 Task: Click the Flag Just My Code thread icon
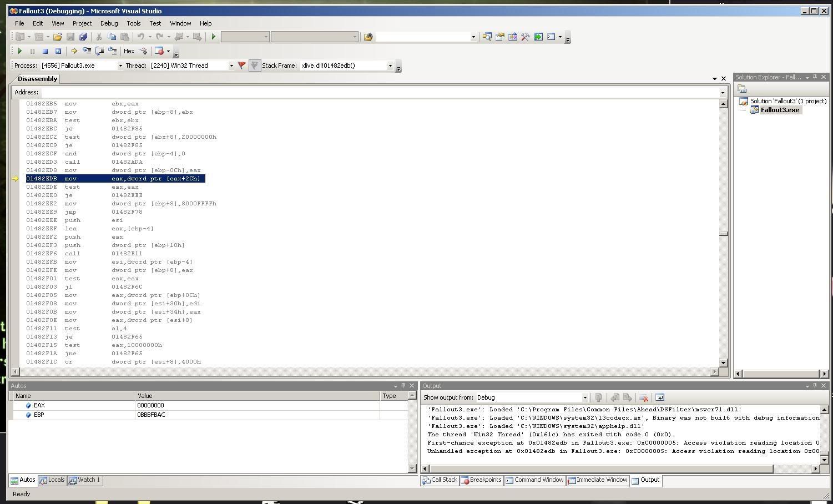pyautogui.click(x=242, y=65)
